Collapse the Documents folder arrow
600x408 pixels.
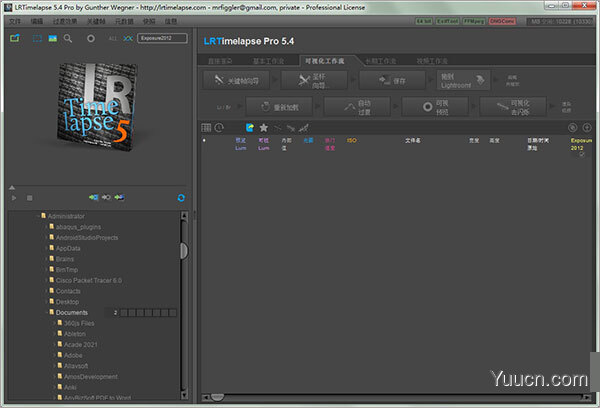pos(46,313)
